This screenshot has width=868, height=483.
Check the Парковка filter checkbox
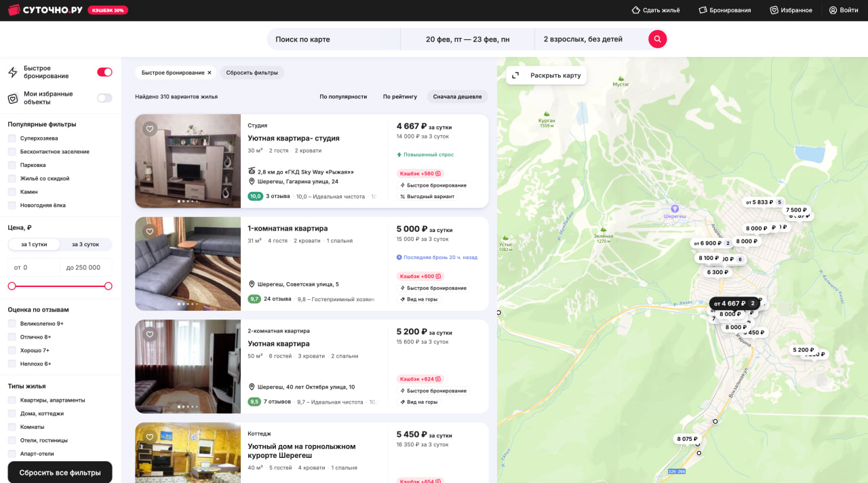[12, 165]
